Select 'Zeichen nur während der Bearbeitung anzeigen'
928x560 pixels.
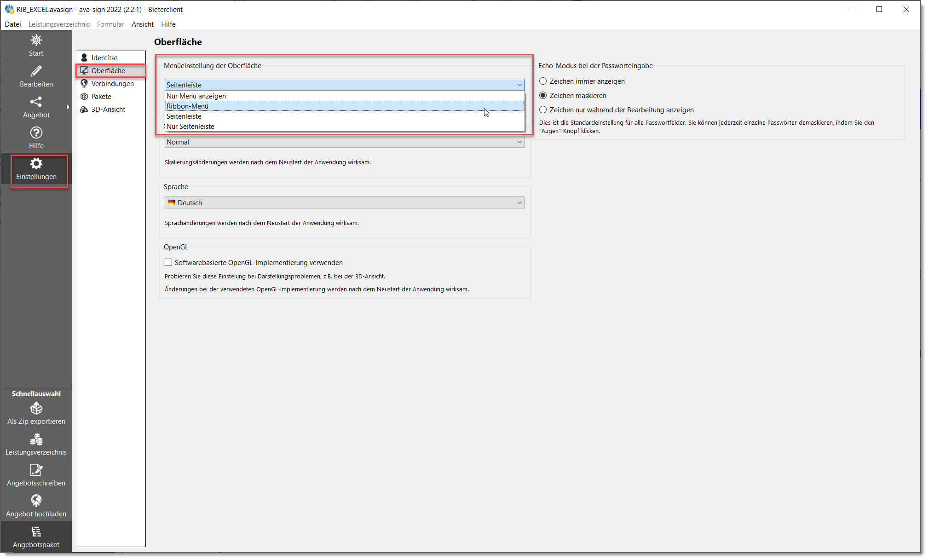(543, 110)
